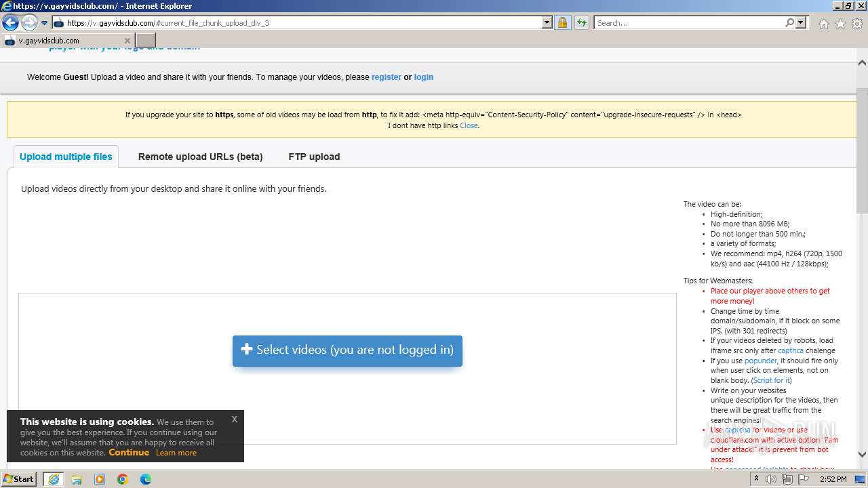
Task: Click the page vertical scrollbar thumb
Action: [862, 150]
